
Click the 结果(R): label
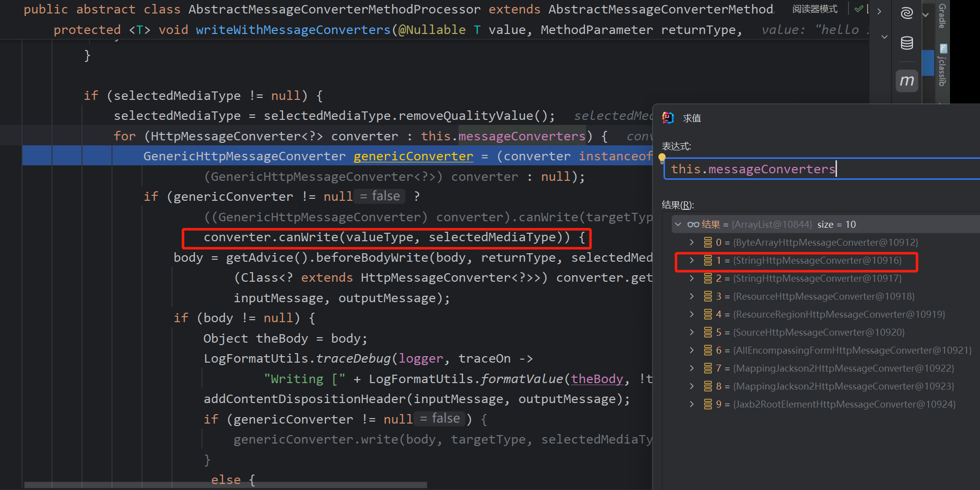(678, 205)
